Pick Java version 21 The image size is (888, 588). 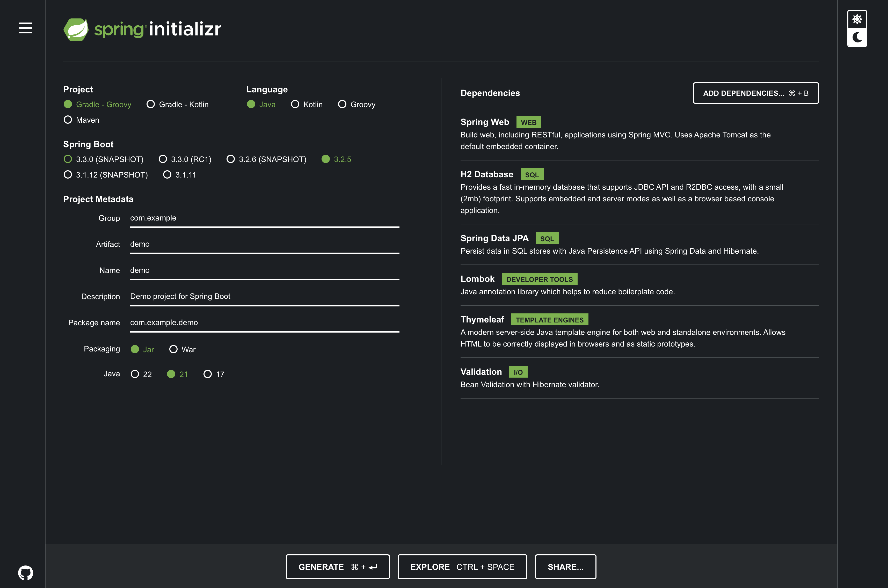tap(177, 374)
